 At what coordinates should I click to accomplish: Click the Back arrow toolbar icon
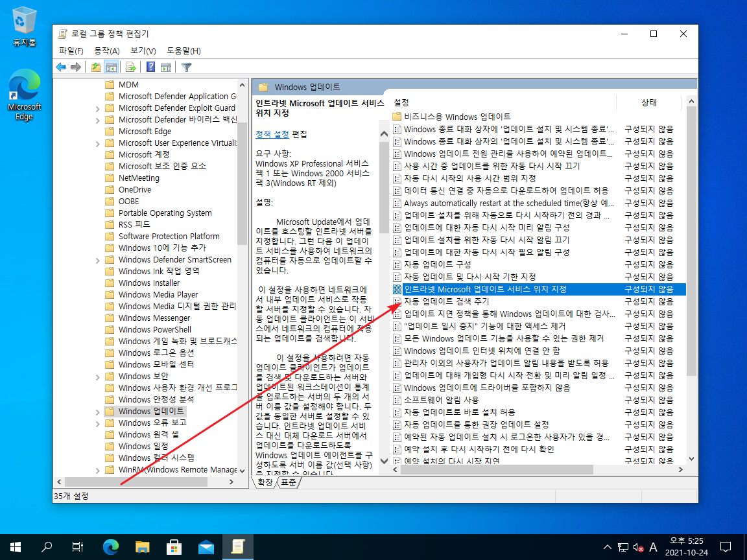[x=61, y=67]
